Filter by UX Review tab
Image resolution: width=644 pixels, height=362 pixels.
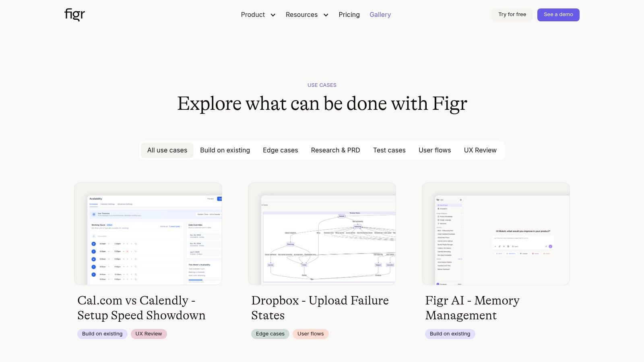[x=480, y=150]
